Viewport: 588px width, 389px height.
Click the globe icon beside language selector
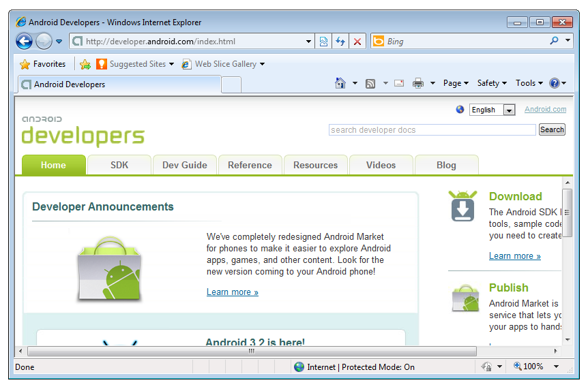pos(460,109)
